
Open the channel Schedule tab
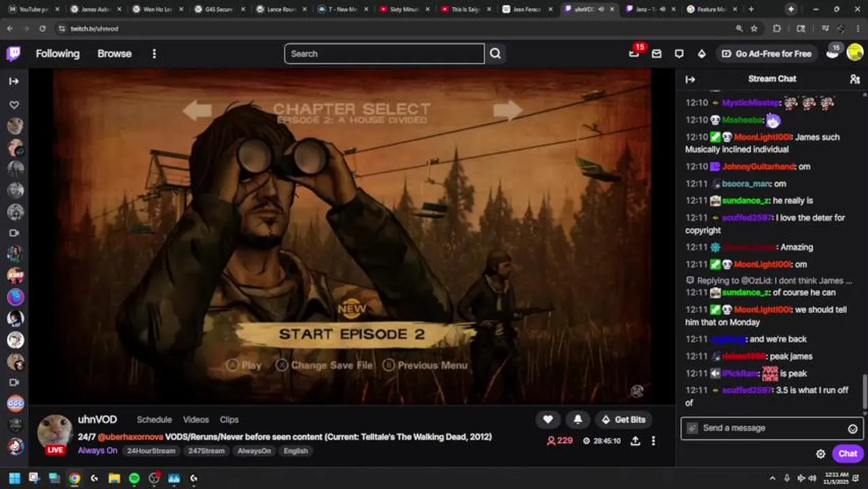[154, 420]
